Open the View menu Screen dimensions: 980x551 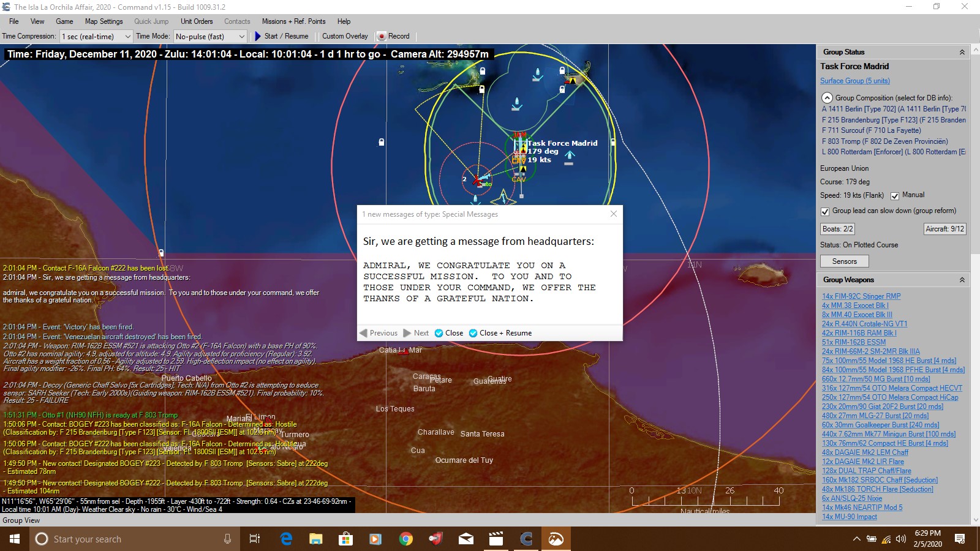(x=37, y=21)
